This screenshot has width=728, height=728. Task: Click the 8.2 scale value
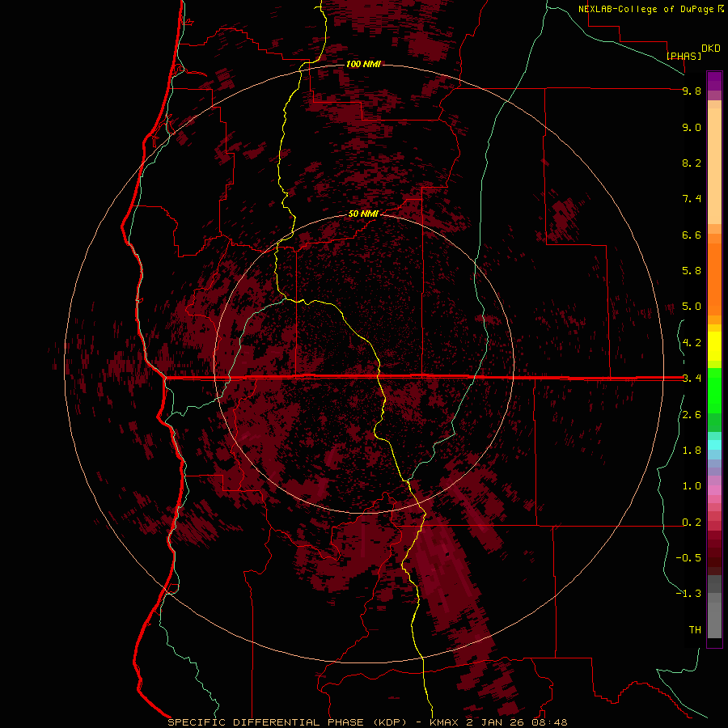(692, 163)
